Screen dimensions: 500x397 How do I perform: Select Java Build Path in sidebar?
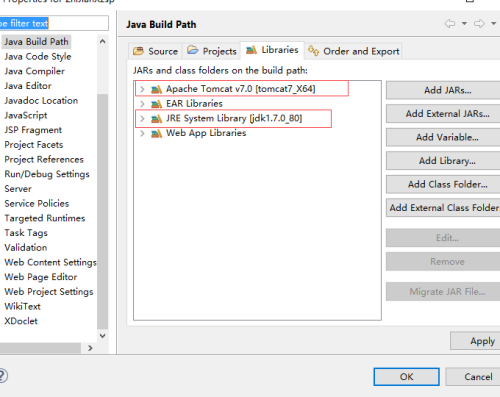pos(36,42)
